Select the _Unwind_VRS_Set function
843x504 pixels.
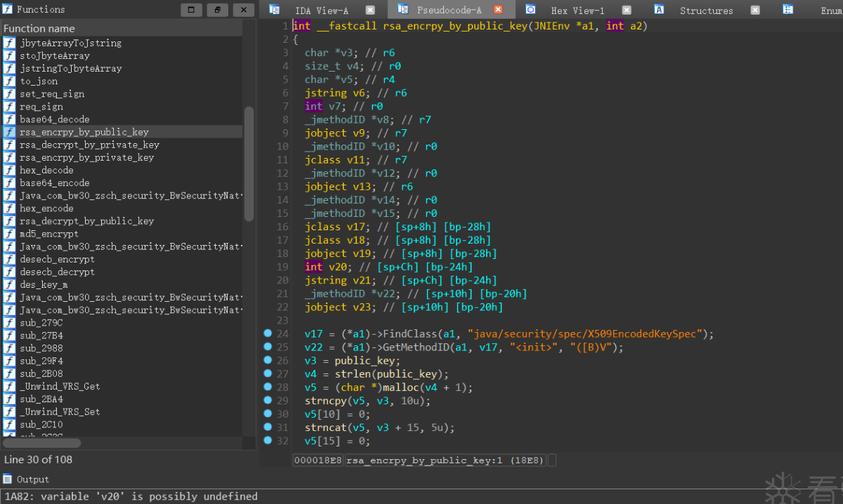60,412
